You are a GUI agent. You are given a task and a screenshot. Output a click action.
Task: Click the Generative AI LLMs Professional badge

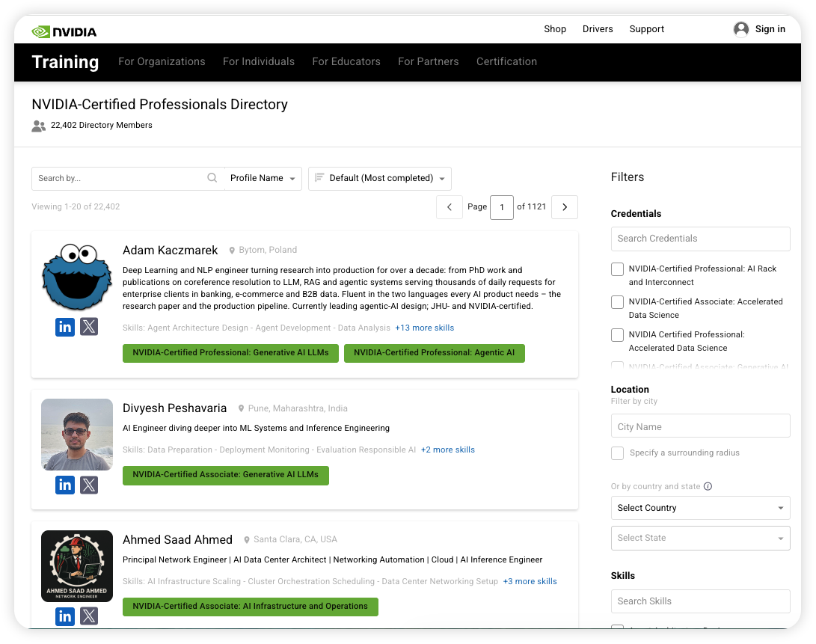coord(230,353)
